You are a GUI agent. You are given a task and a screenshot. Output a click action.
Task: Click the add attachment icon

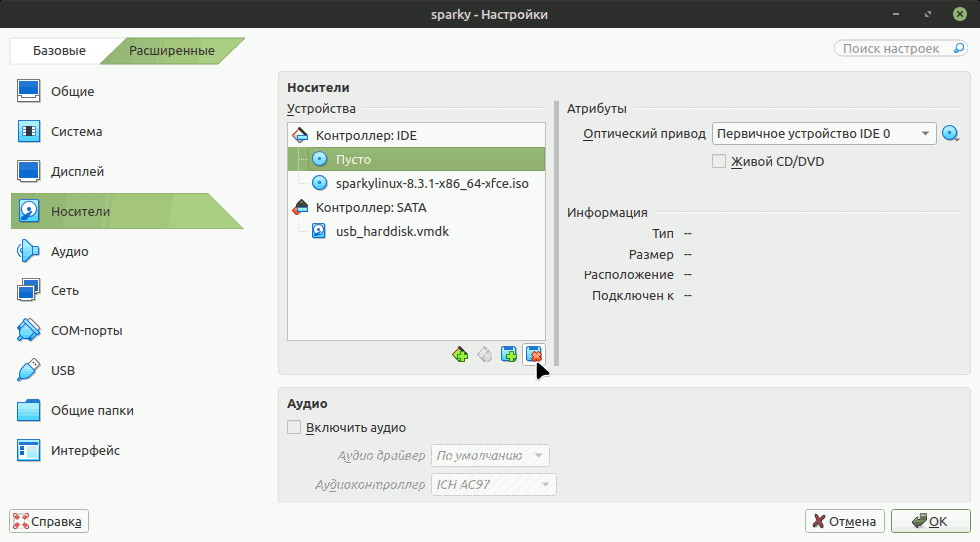point(509,355)
